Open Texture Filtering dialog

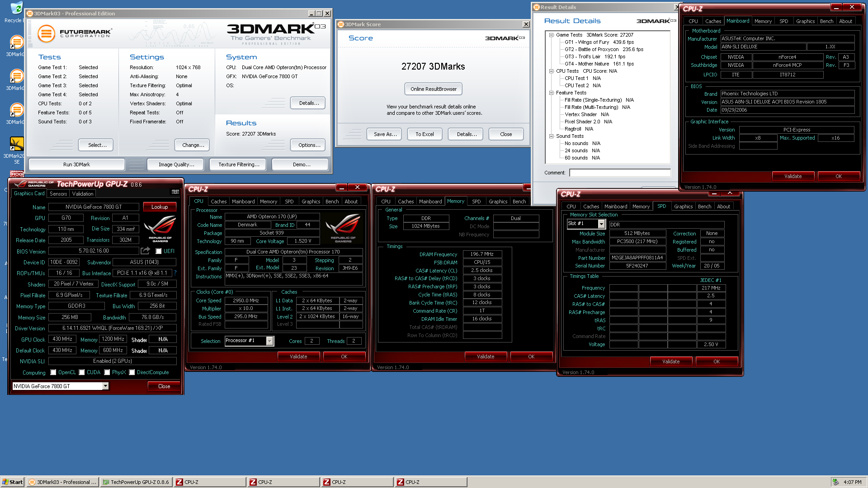239,164
